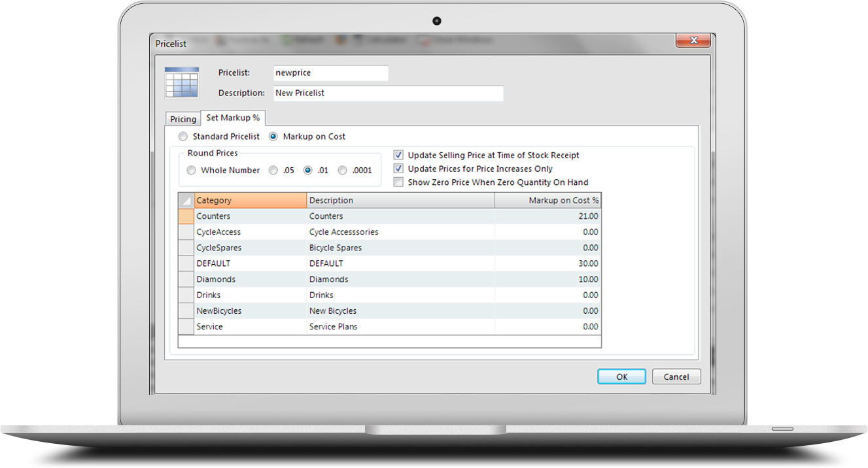Viewport: 868px width, 468px height.
Task: Enable Show Zero Price When Zero Quantity
Action: tap(398, 182)
